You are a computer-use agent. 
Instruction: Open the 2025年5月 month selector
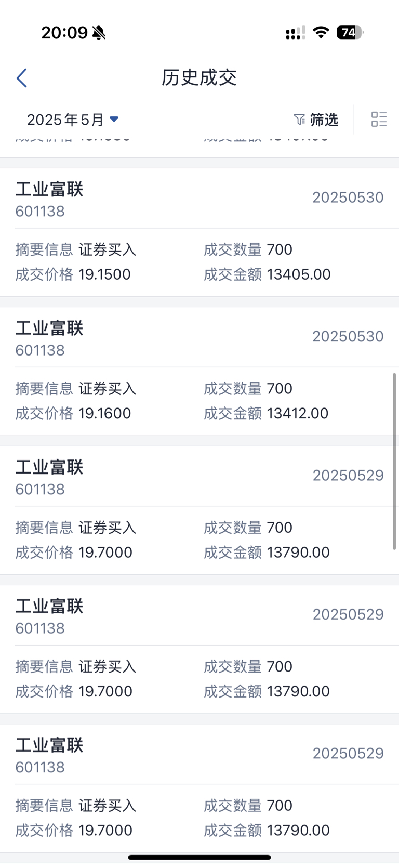coord(65,120)
